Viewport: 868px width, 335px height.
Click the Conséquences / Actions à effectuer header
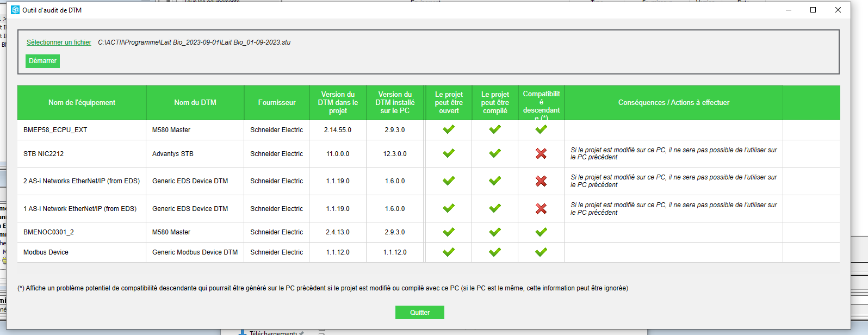pyautogui.click(x=673, y=103)
